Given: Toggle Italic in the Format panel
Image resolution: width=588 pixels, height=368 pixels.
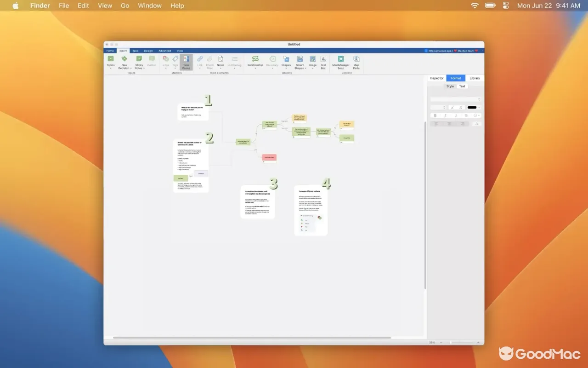Looking at the screenshot, I should [x=445, y=115].
